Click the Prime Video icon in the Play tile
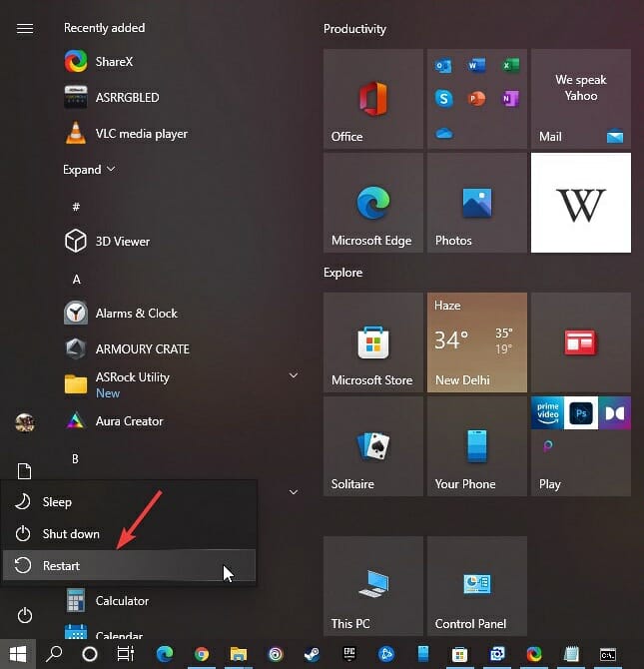Image resolution: width=644 pixels, height=669 pixels. coord(547,412)
